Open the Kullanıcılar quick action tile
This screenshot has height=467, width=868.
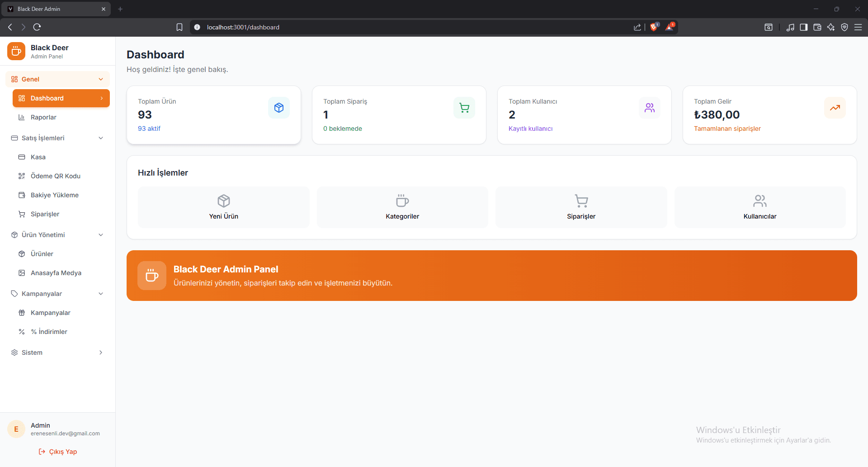(x=759, y=207)
